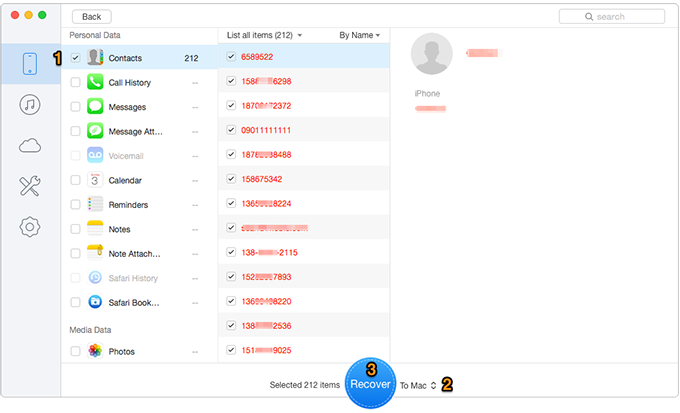Select contact ending in 8224
The width and height of the screenshot is (680, 413).
click(x=304, y=203)
